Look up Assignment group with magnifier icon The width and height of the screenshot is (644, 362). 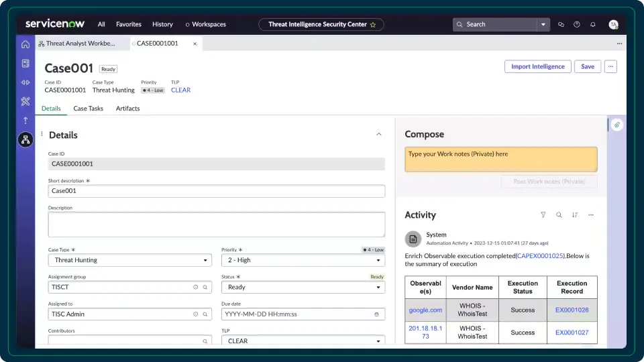pos(205,288)
